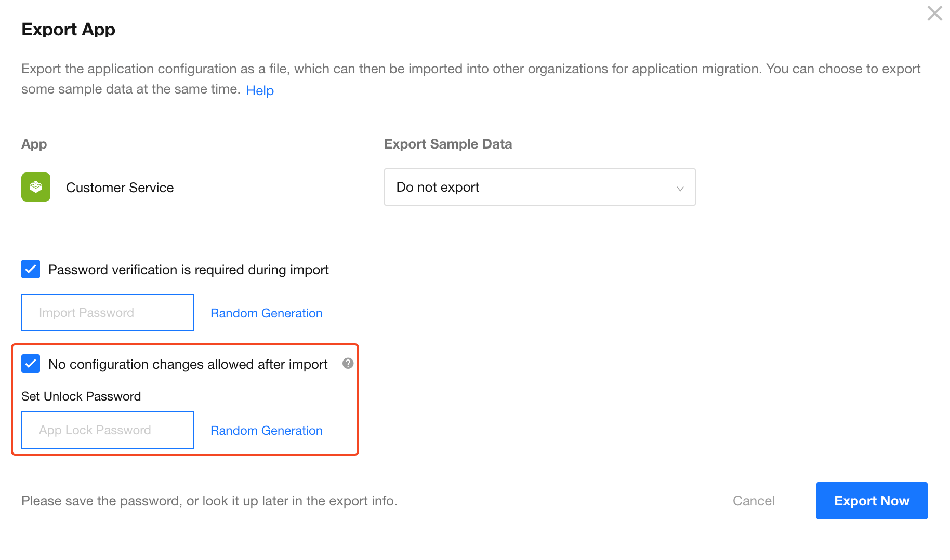Cancel the app export
Viewport: 950px width, 560px height.
(x=753, y=501)
